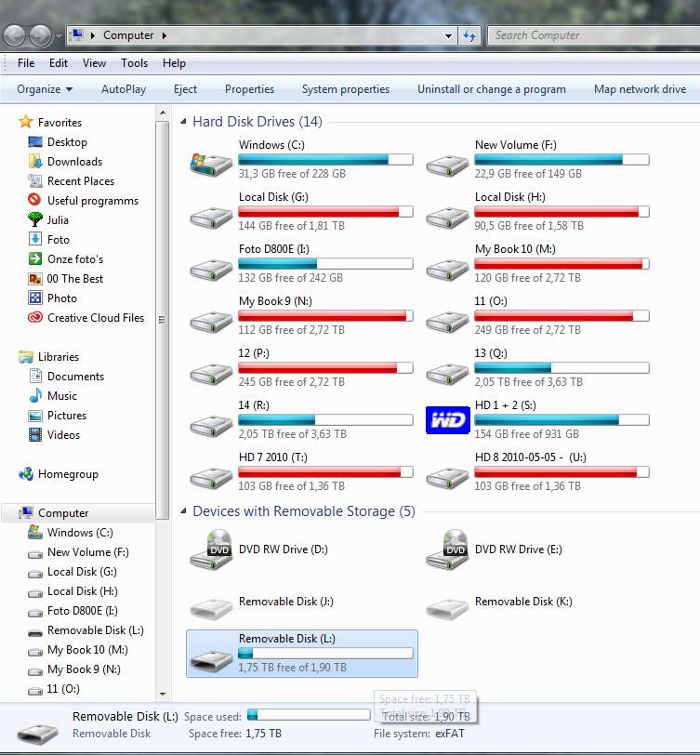Open Videos library in sidebar
This screenshot has width=700, height=755.
[x=55, y=435]
